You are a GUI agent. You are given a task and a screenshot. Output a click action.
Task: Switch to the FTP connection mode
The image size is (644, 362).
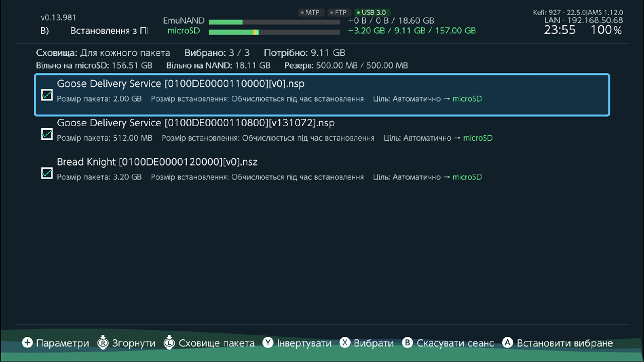point(339,12)
